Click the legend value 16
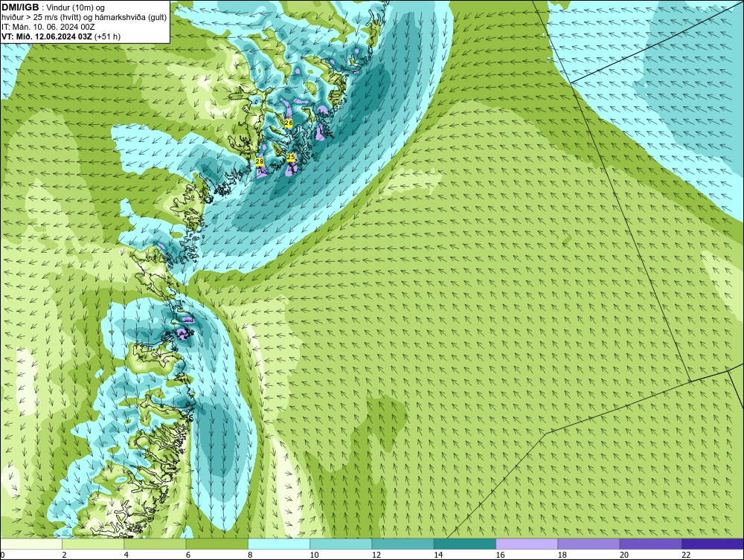Image resolution: width=744 pixels, height=560 pixels. [x=500, y=555]
